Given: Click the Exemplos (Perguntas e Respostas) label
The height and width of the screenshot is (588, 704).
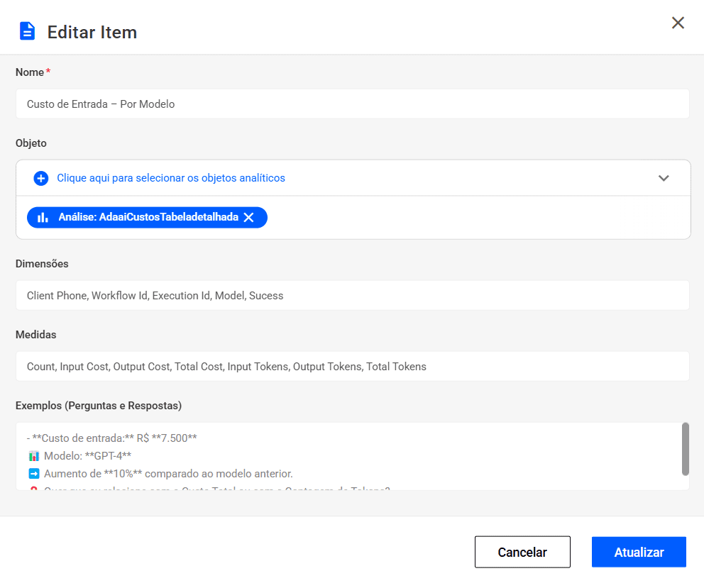Looking at the screenshot, I should coord(99,406).
